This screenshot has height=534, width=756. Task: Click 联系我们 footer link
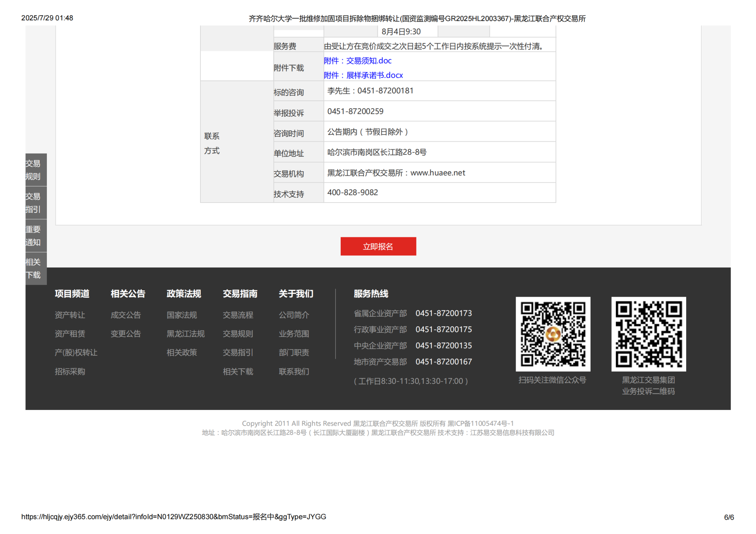(x=294, y=371)
